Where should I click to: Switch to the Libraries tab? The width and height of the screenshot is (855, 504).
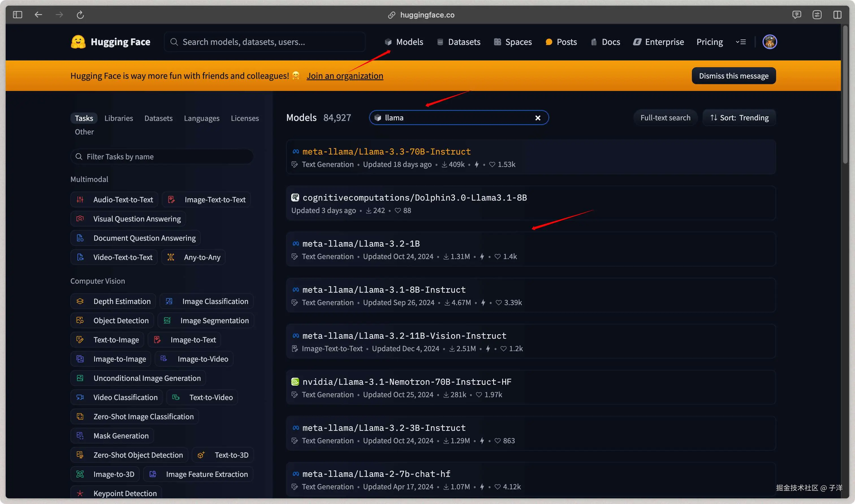tap(118, 118)
